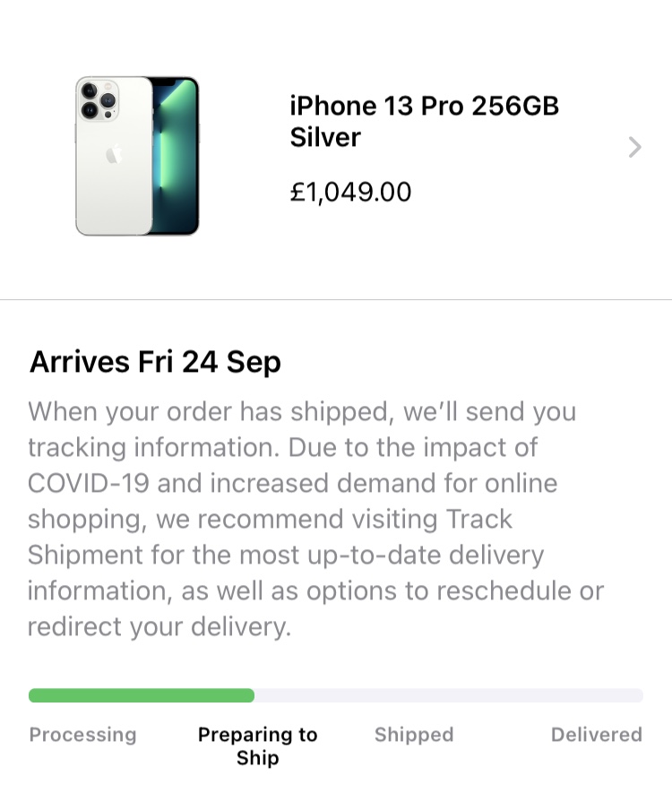The width and height of the screenshot is (672, 793).
Task: Tap the word Silver in product name
Action: click(325, 137)
